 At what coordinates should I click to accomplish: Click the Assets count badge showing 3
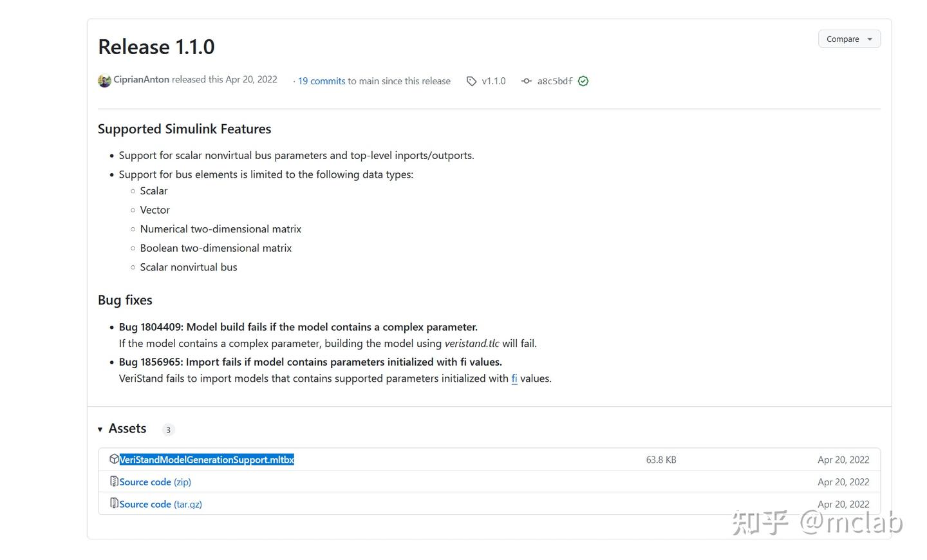pyautogui.click(x=168, y=430)
